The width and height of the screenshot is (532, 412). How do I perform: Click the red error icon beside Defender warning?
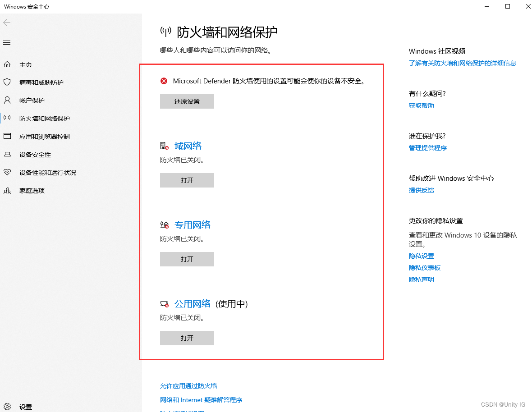(164, 81)
